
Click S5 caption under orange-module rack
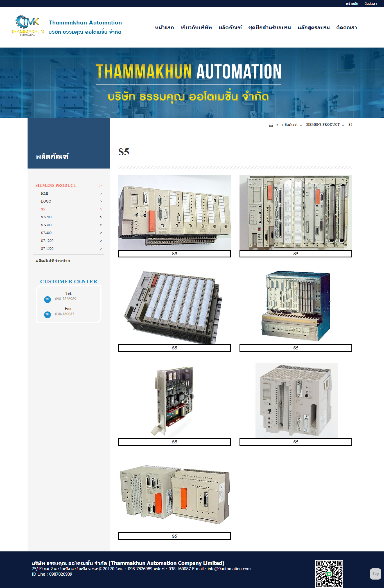[x=296, y=254]
